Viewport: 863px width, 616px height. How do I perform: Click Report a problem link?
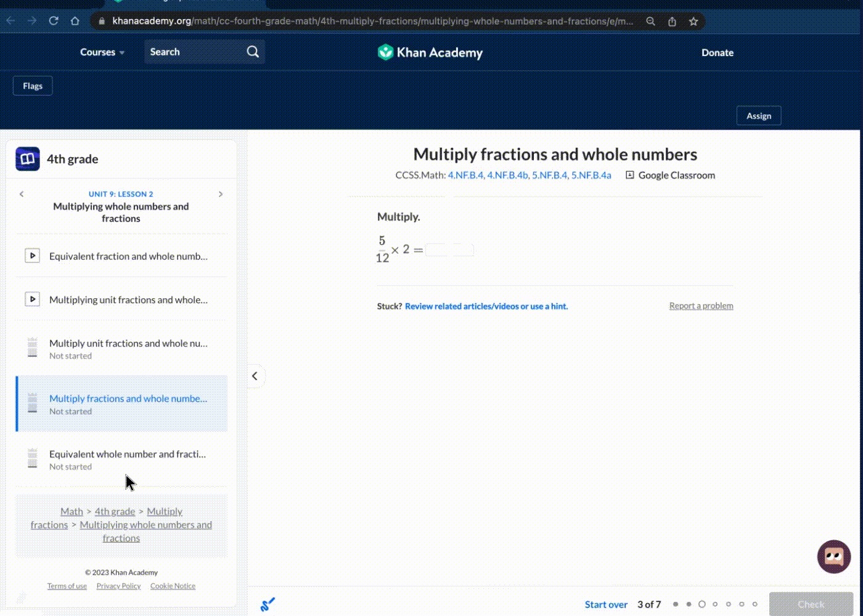701,306
